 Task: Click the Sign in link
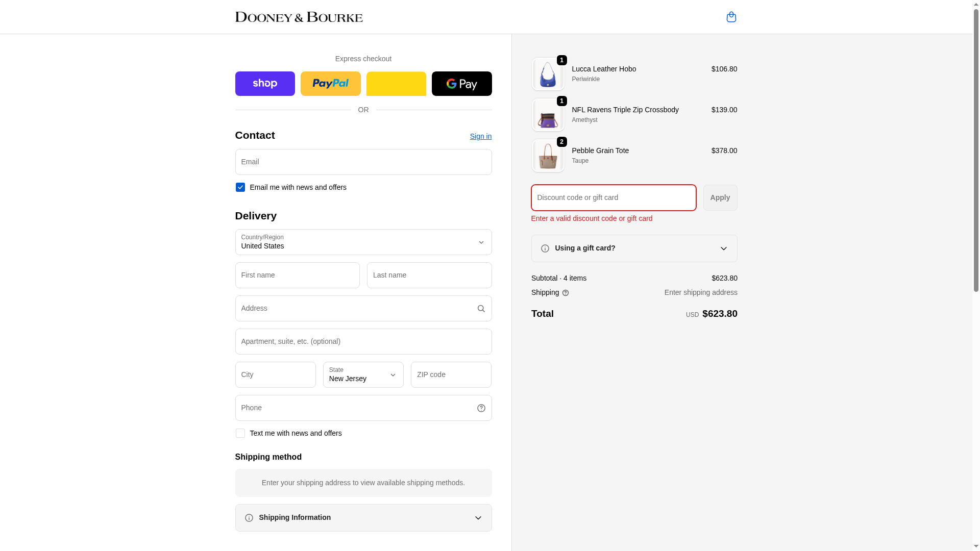[480, 136]
